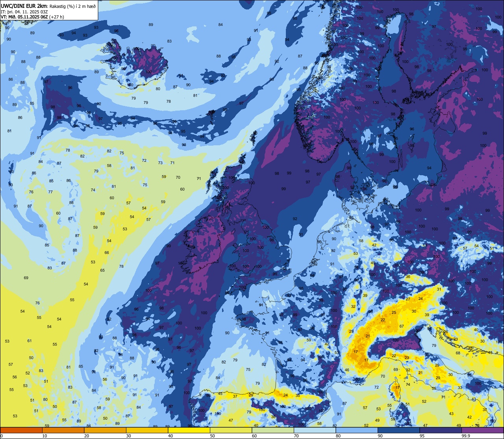
Task: Click the 40–50% bright yellow legend swatch
Action: (189, 430)
